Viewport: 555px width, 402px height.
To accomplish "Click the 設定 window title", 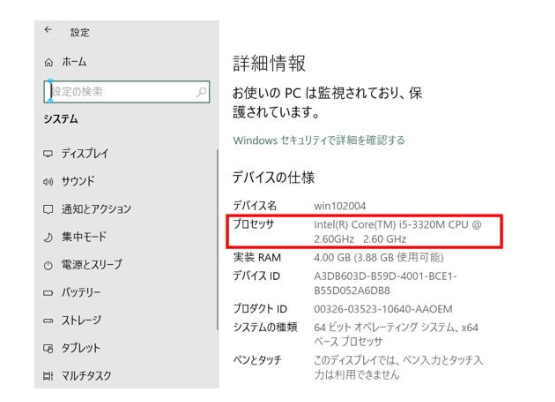I will 80,33.
